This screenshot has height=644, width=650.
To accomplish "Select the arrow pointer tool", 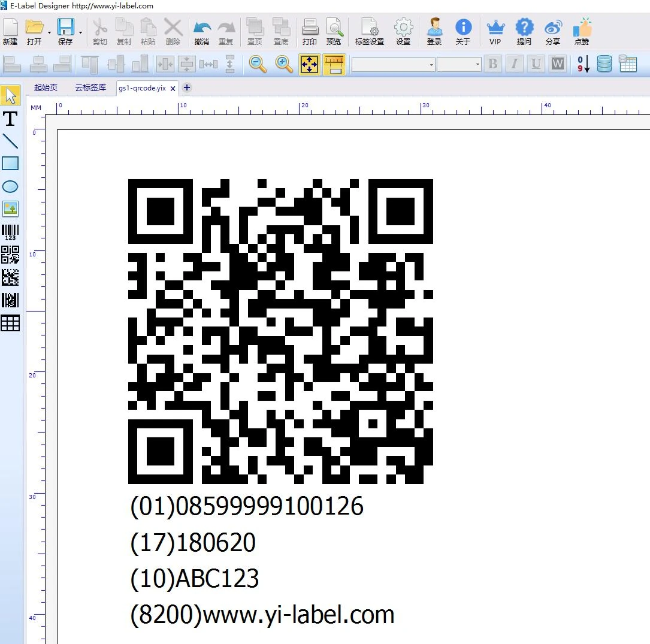I will [x=10, y=96].
